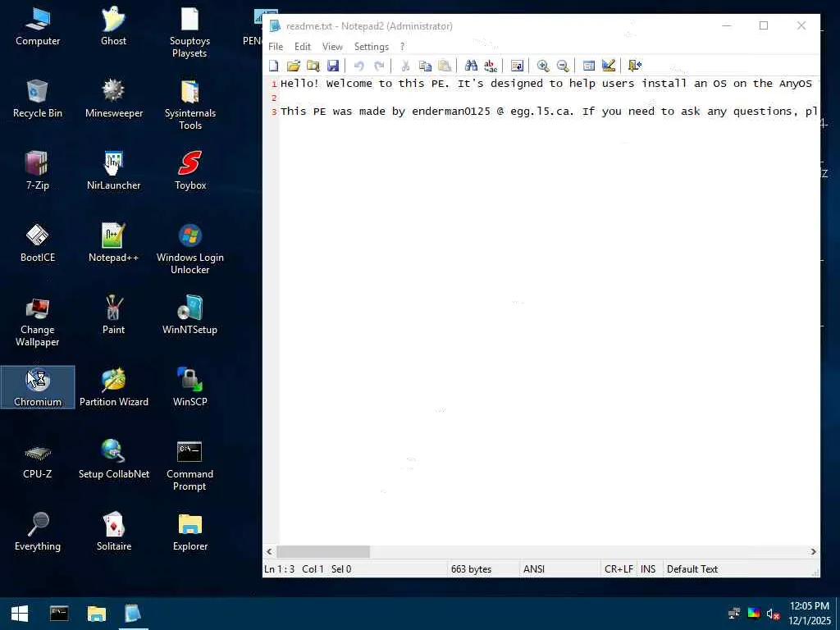Select the Command Prompt desktop icon
Viewport: 840px width, 630px height.
[x=189, y=466]
